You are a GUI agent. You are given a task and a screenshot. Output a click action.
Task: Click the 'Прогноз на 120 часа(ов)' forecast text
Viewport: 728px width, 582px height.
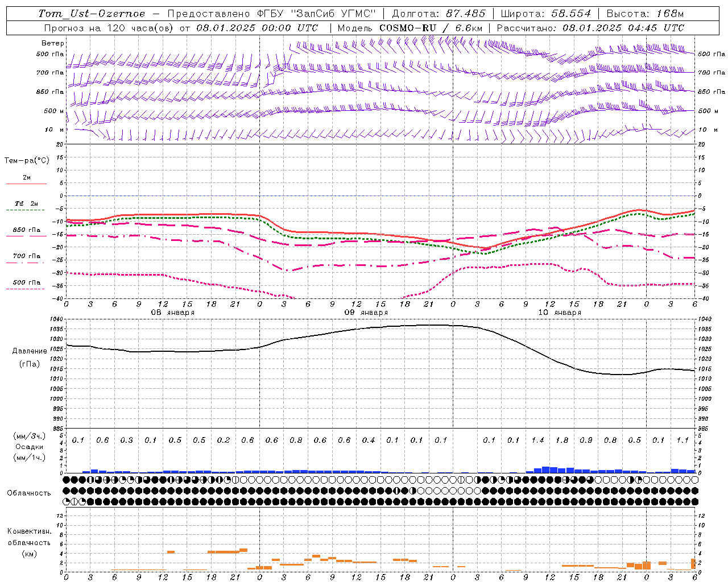110,28
